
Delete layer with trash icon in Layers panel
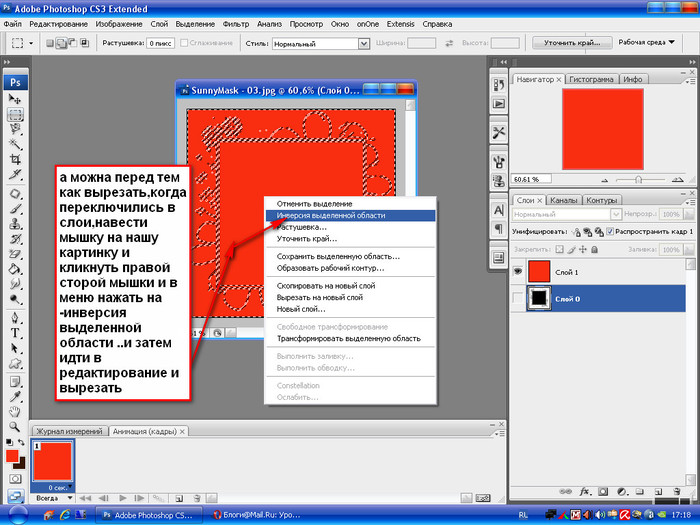(677, 492)
